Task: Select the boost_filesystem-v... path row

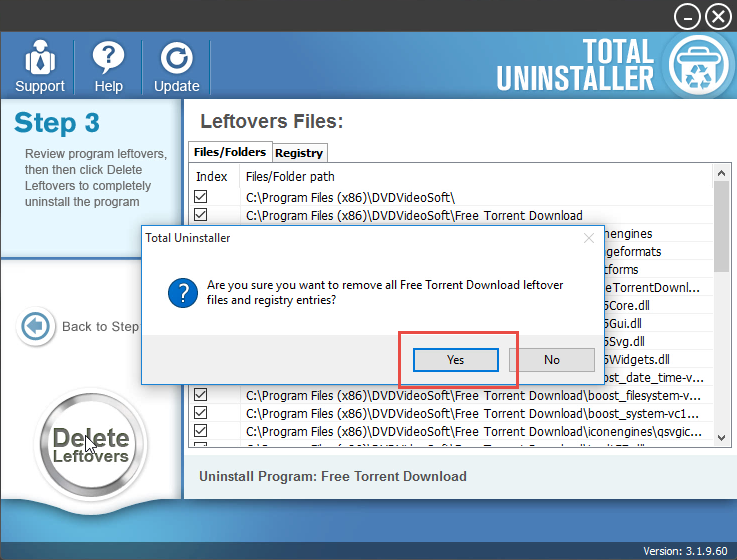Action: pyautogui.click(x=473, y=395)
